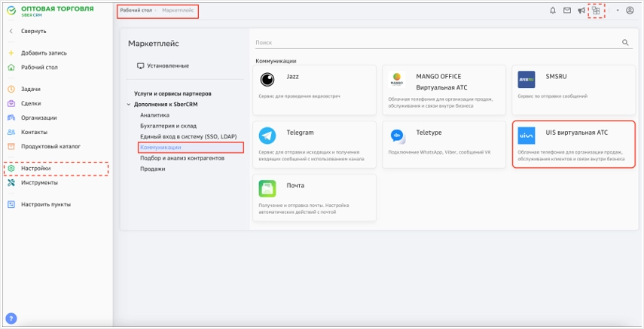Expand the small dropdown arrow near profile
The height and width of the screenshot is (329, 644).
618,11
